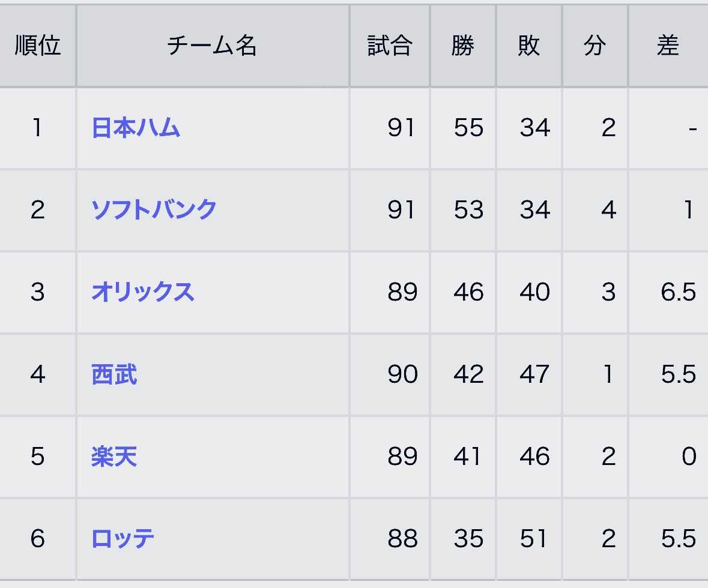Screen dimensions: 708x588
Task: Click the 勝 column header
Action: click(x=462, y=46)
